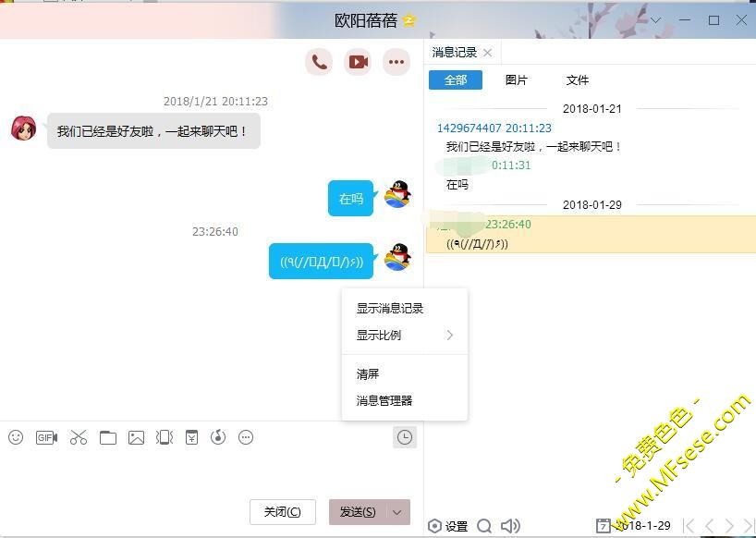The height and width of the screenshot is (538, 756).
Task: Click the speaker icon in message records
Action: pos(509,526)
